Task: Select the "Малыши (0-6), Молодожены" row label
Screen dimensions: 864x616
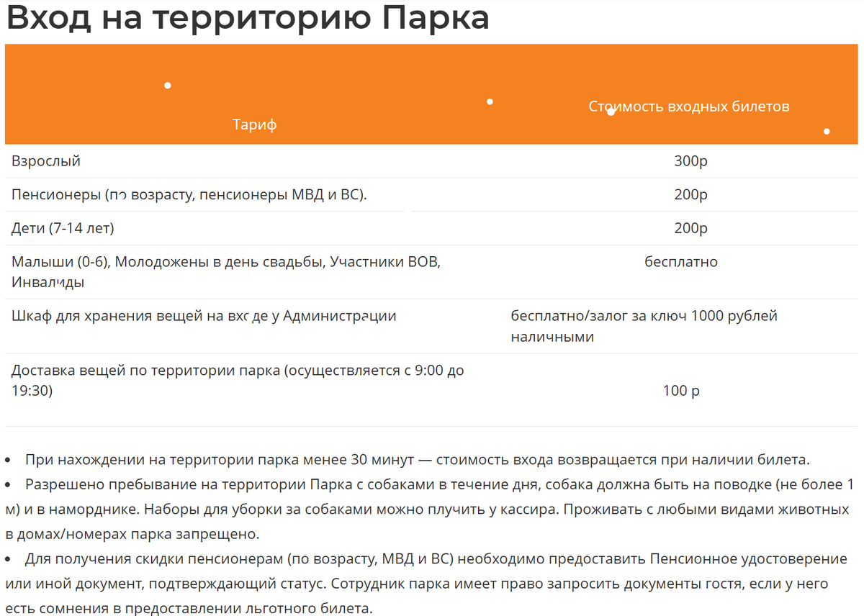Action: point(225,262)
